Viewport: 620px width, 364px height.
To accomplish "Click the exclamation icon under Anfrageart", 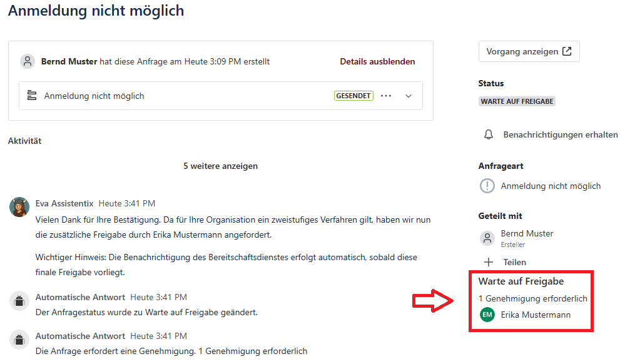I will (x=487, y=186).
